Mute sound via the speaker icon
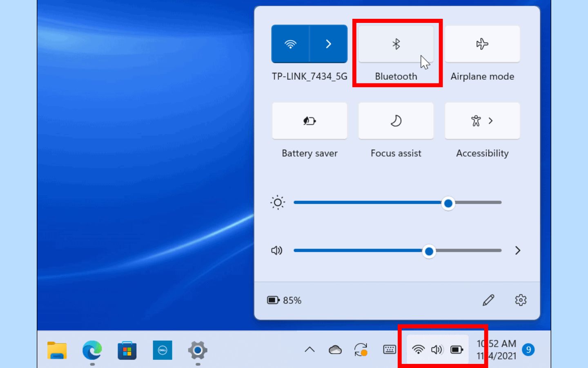 coord(277,251)
